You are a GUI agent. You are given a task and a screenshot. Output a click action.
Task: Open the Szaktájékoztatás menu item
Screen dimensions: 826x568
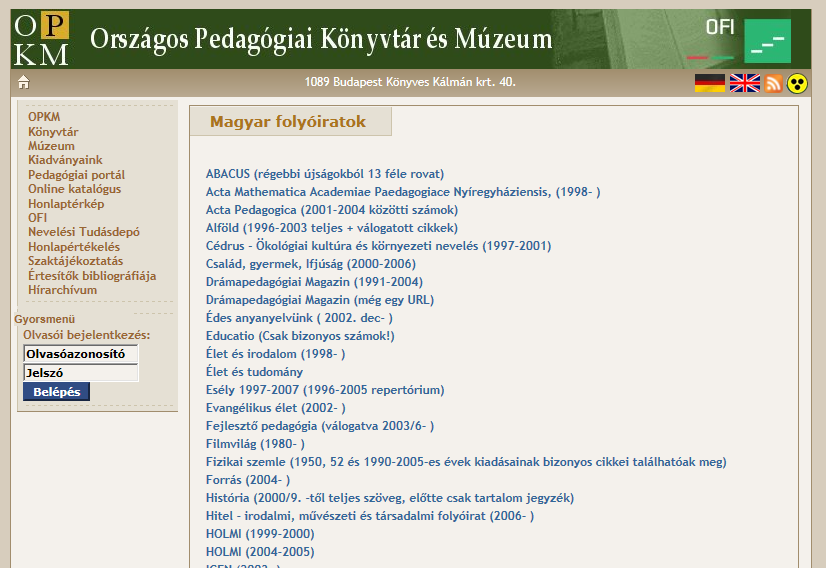click(x=75, y=261)
